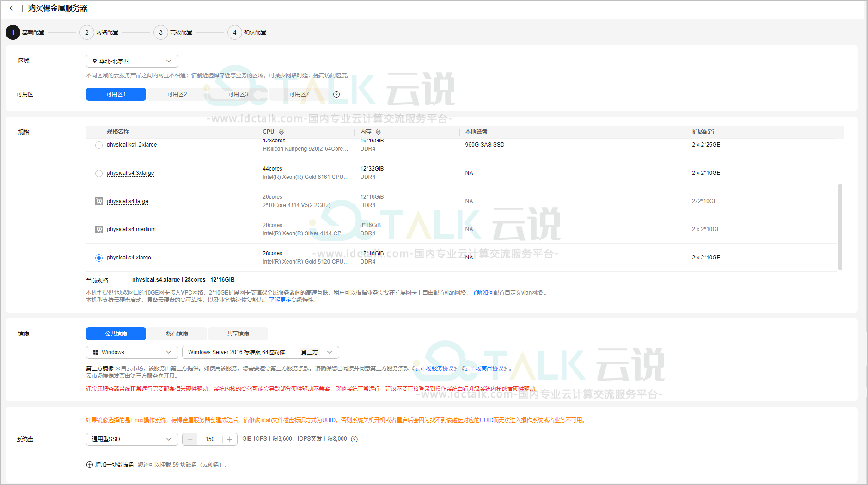Open the 华北-北京四 region dropdown
Screen dimensions: 868x485
pyautogui.click(x=132, y=61)
